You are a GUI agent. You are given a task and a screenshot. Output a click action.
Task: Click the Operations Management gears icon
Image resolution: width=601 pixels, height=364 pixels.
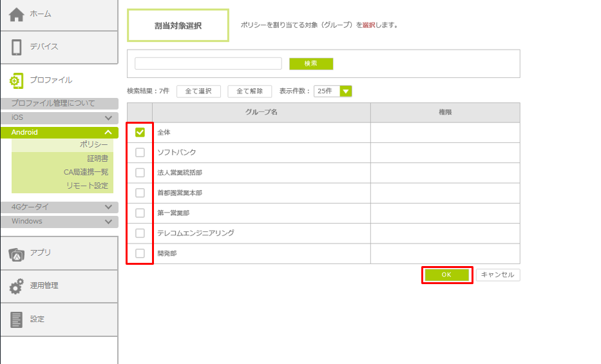(x=17, y=286)
